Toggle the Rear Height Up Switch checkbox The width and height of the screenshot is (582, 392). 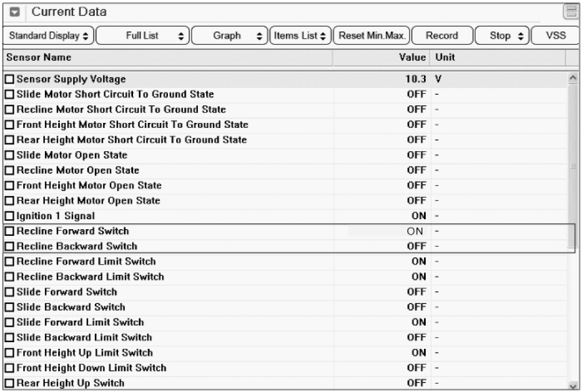[x=9, y=383]
